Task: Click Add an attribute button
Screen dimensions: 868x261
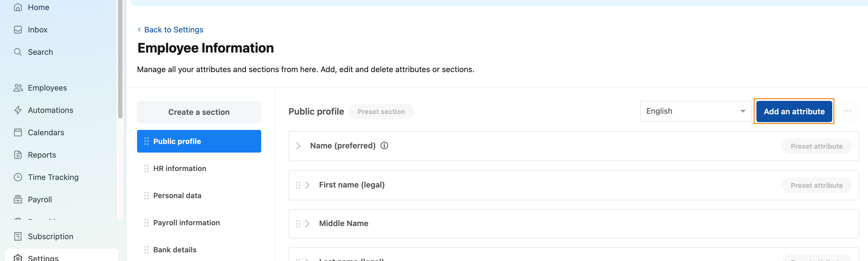Action: (794, 111)
